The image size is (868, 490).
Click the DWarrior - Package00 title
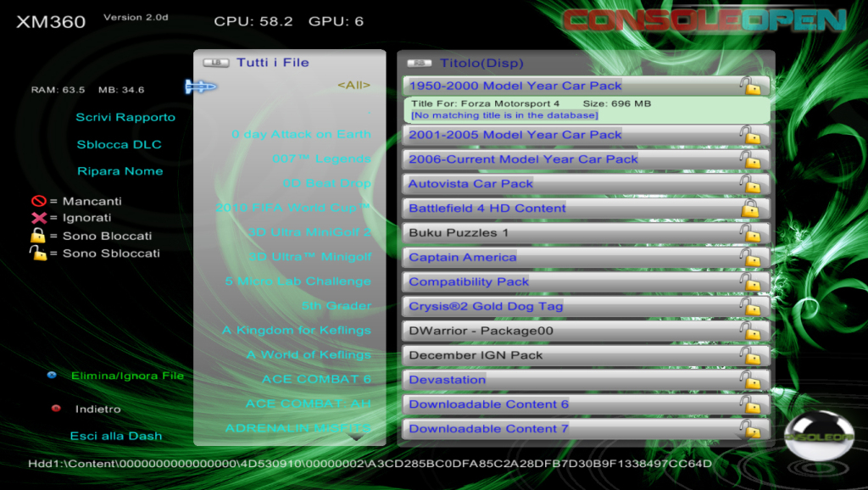[481, 331]
